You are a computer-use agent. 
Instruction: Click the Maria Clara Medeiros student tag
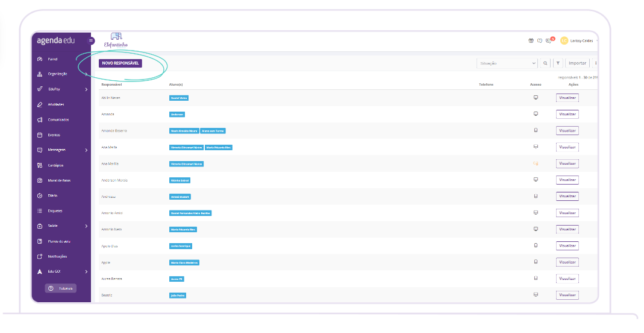[x=184, y=262]
